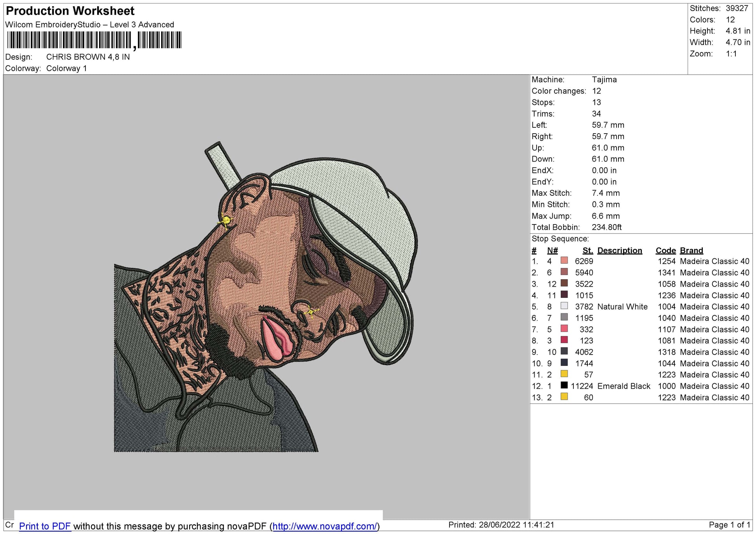Image resolution: width=756 pixels, height=534 pixels.
Task: Click the pink swatch coded 1107
Action: (563, 329)
